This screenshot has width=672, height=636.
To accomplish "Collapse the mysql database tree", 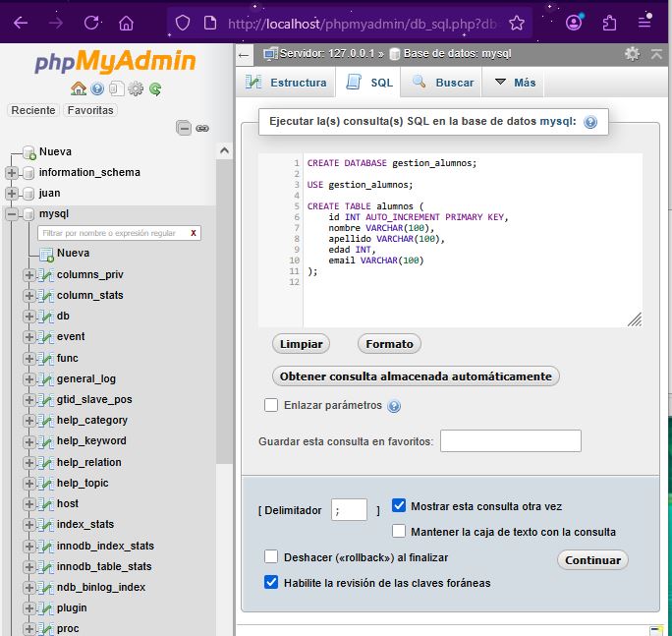I will pos(12,214).
